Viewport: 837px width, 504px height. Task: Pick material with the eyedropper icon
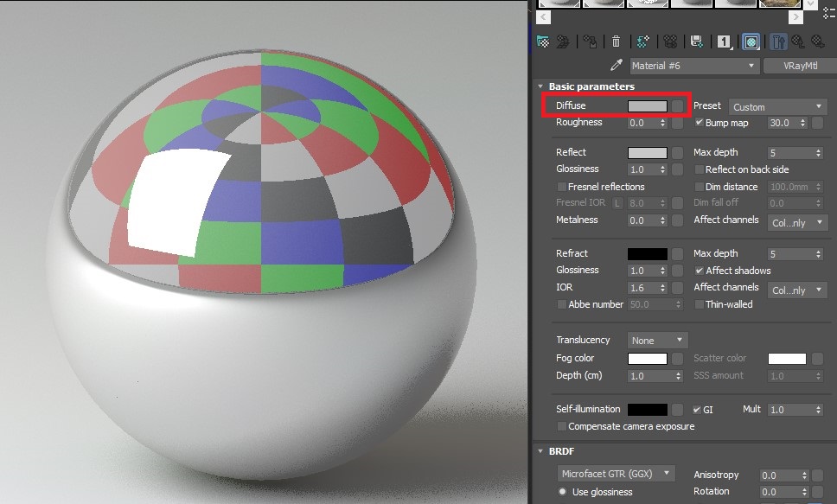[x=617, y=66]
